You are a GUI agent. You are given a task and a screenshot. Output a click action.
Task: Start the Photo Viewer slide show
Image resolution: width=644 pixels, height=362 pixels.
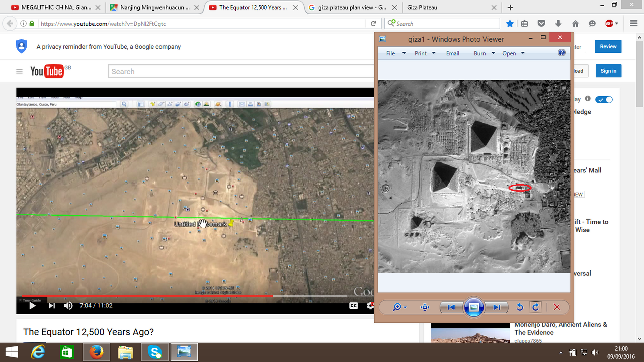[x=473, y=307]
